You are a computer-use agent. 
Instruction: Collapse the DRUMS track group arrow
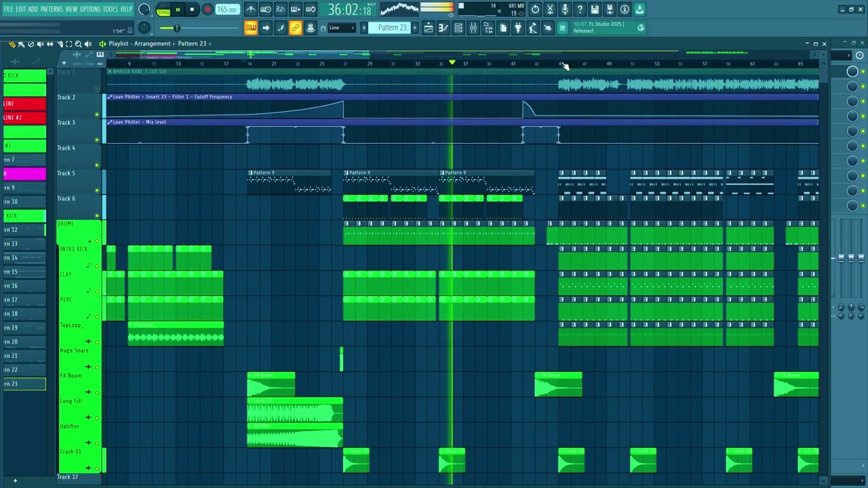pyautogui.click(x=89, y=241)
